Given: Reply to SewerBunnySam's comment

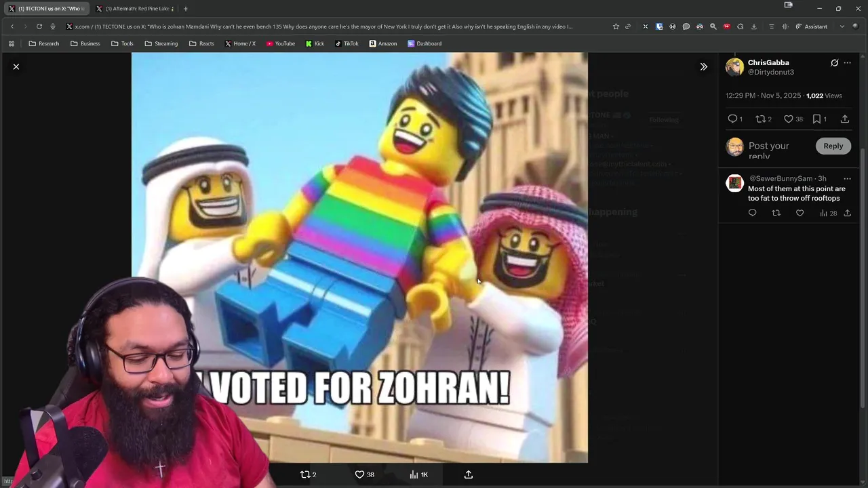Looking at the screenshot, I should pyautogui.click(x=752, y=213).
